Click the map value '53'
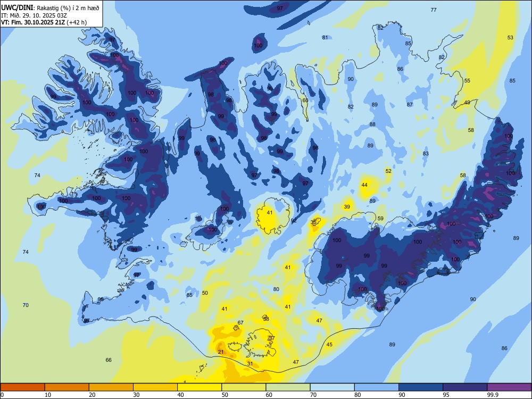The width and height of the screenshot is (532, 399). click(x=510, y=37)
